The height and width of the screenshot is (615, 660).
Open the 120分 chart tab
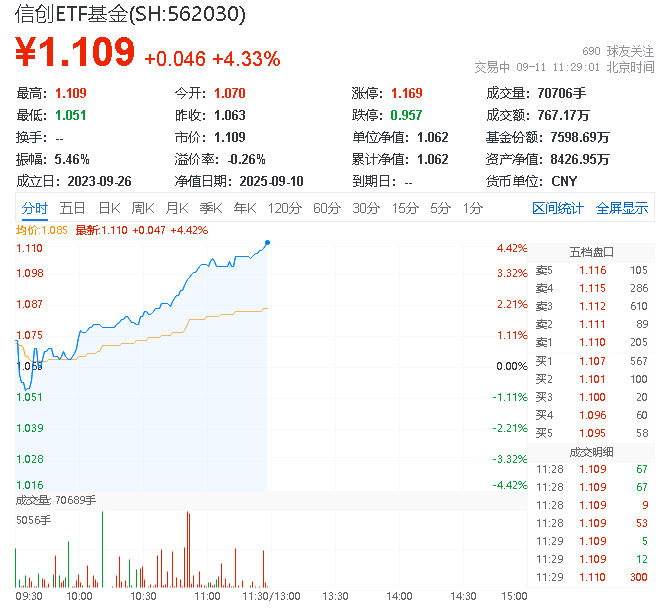point(285,208)
